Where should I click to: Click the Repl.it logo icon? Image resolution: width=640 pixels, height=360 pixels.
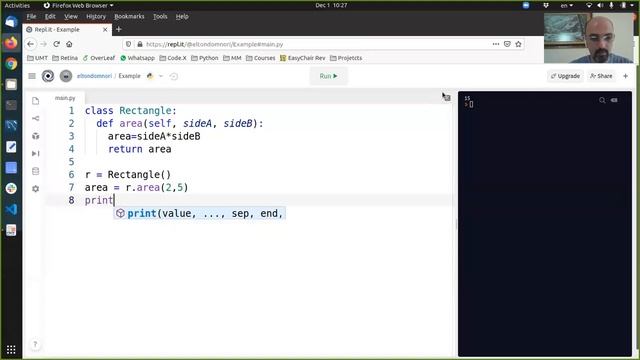tap(48, 76)
